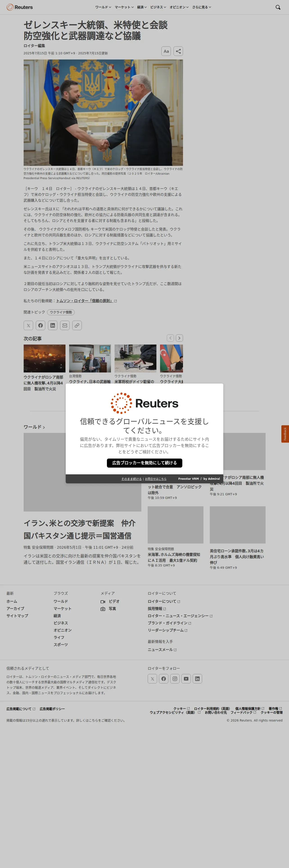The image size is (289, 868).
Task: Open the イラン、米との交渉で新提案 headline
Action: point(79,529)
